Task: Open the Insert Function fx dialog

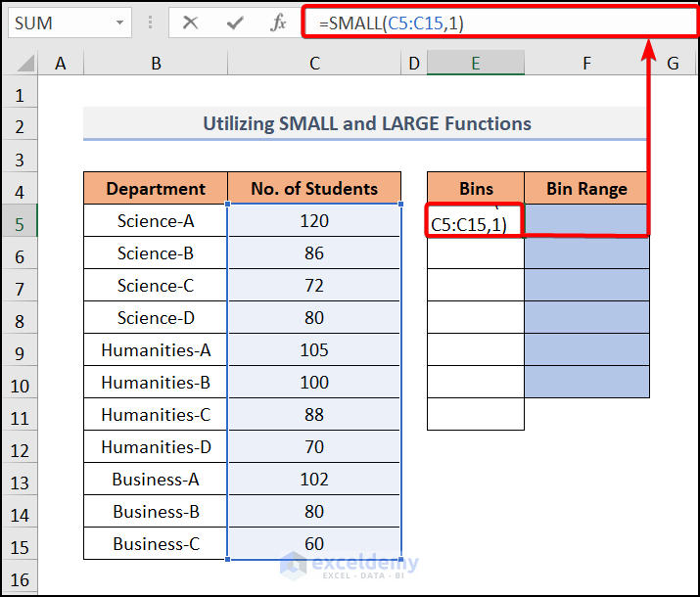Action: coord(278,23)
